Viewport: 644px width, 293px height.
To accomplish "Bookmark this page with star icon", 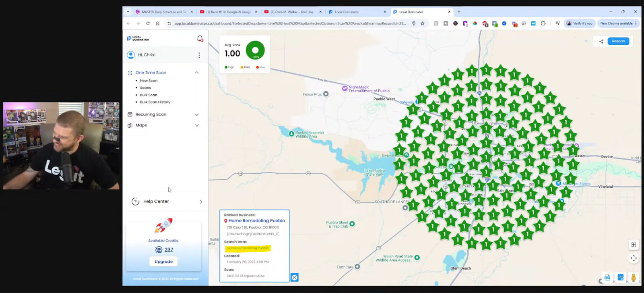I will pyautogui.click(x=422, y=23).
